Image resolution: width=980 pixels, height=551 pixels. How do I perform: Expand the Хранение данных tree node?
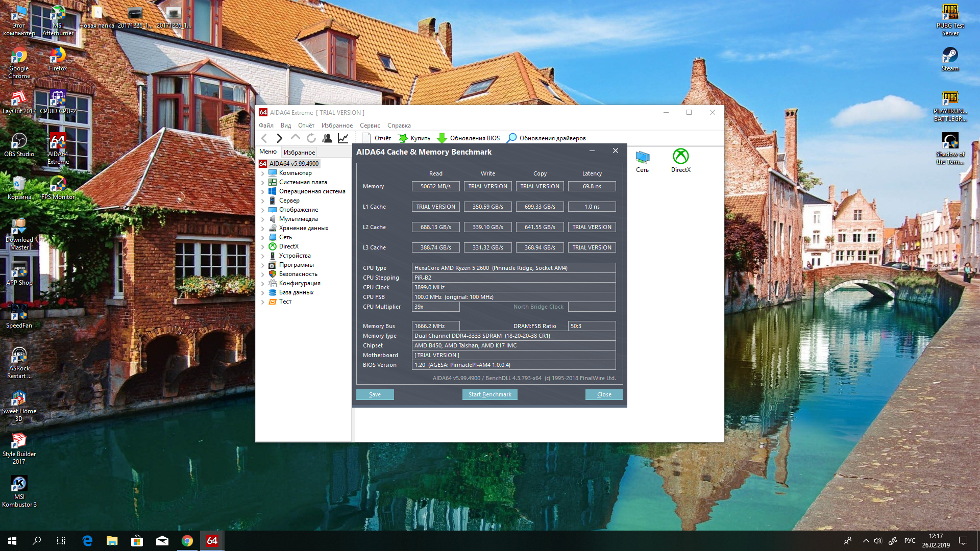263,229
